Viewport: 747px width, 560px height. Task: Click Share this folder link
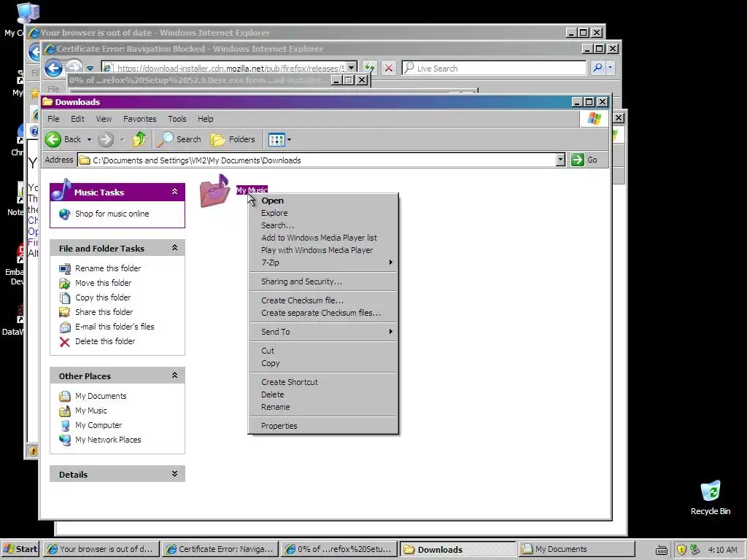pyautogui.click(x=104, y=312)
